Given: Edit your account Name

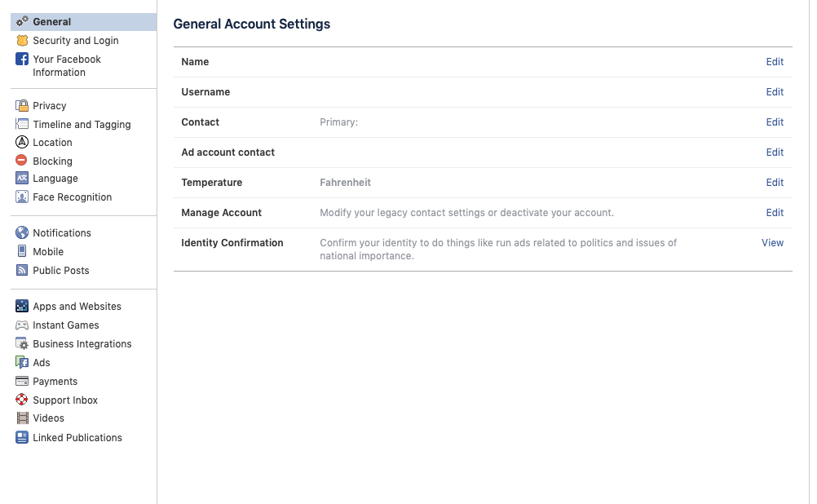Looking at the screenshot, I should click(774, 61).
